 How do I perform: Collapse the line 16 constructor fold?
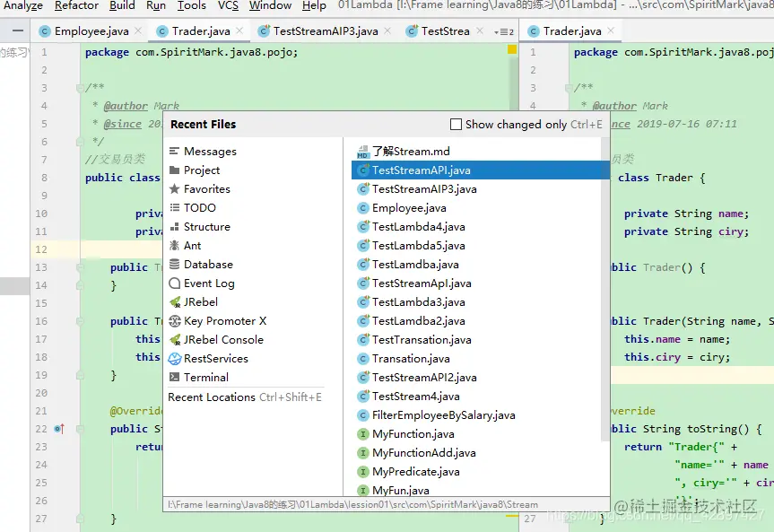tap(80, 321)
